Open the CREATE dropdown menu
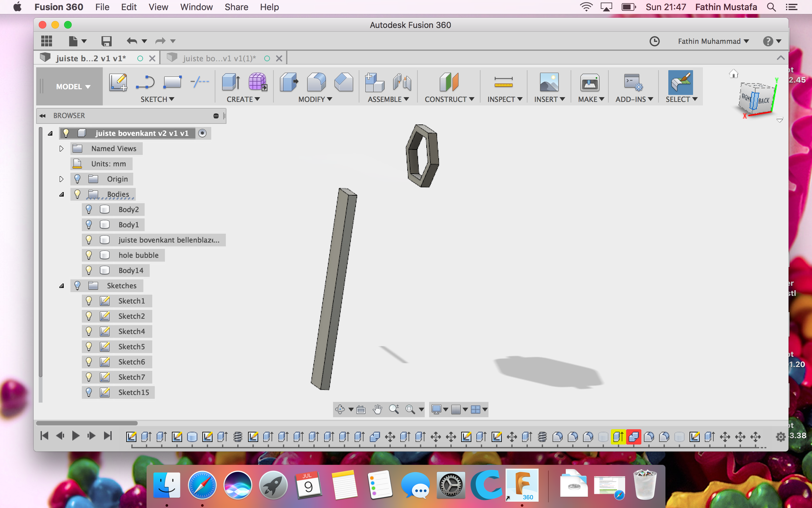 243,99
